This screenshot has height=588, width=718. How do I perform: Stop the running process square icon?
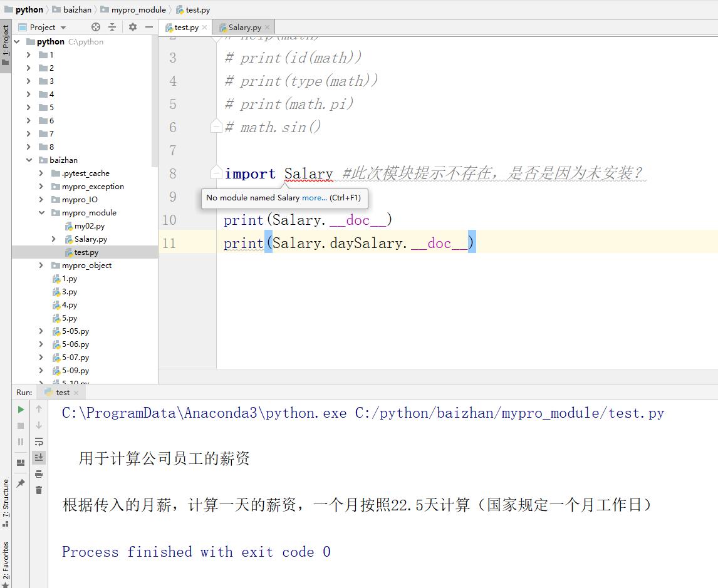click(x=21, y=426)
